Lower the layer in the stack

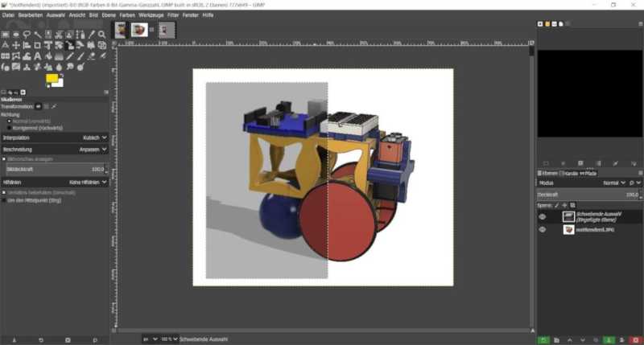[583, 340]
